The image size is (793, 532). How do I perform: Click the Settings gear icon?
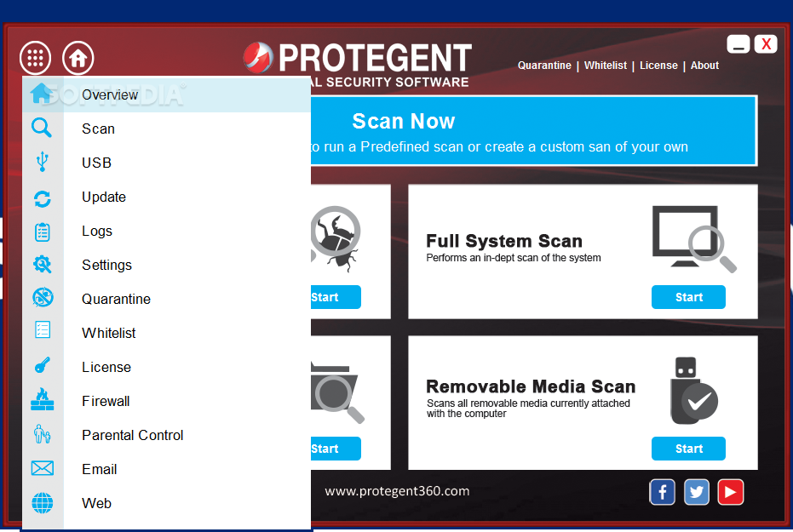43,264
